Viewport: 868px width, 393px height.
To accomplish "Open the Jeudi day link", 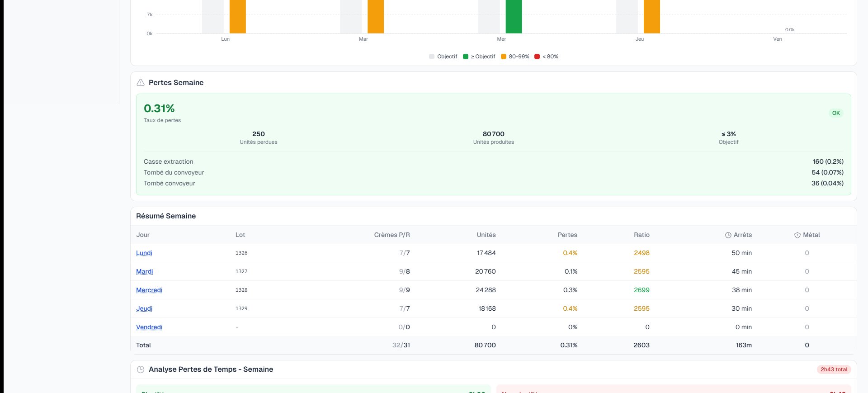I will tap(144, 309).
